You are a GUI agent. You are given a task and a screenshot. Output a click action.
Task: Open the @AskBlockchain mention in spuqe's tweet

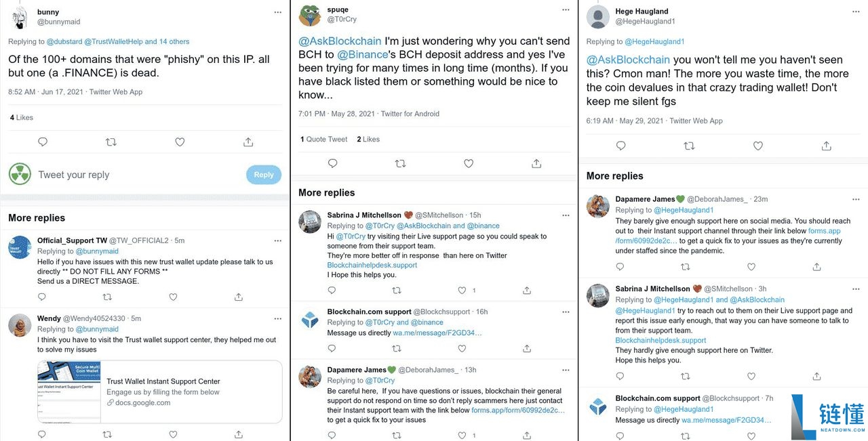(340, 41)
